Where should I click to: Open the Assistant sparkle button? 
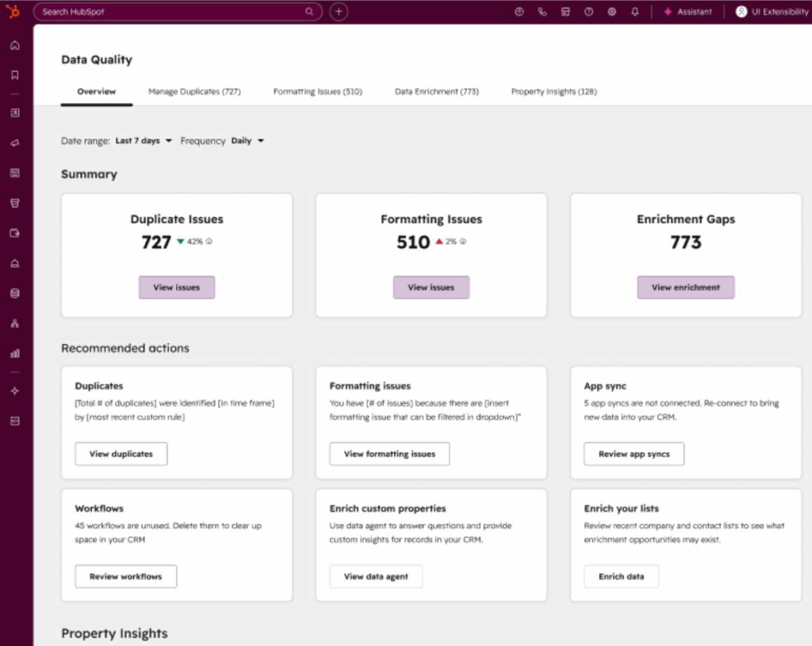(x=688, y=11)
